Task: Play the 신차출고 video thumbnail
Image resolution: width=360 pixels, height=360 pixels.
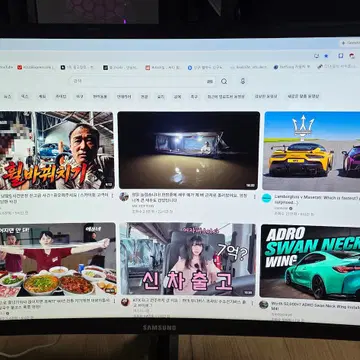Action: [x=188, y=259]
